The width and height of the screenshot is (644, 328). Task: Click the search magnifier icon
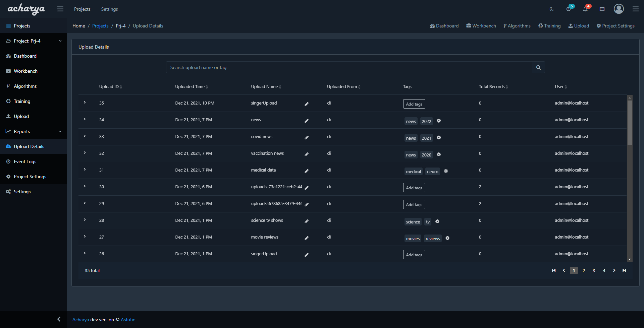538,67
